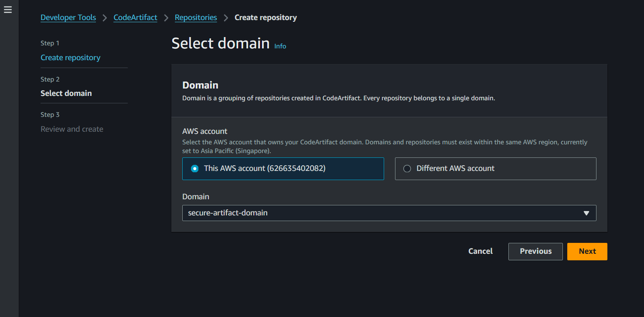Go back with the Previous button
The width and height of the screenshot is (644, 317).
(x=535, y=252)
